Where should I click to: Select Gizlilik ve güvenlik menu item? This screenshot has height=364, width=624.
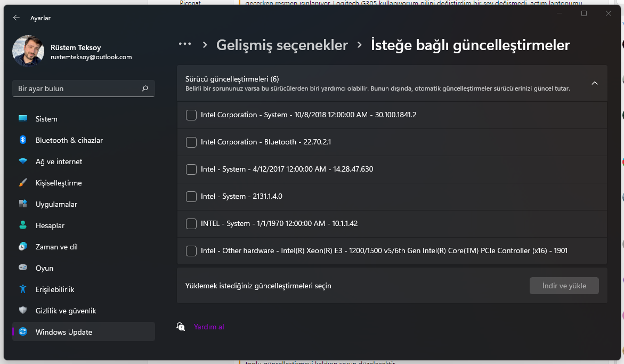pyautogui.click(x=66, y=311)
